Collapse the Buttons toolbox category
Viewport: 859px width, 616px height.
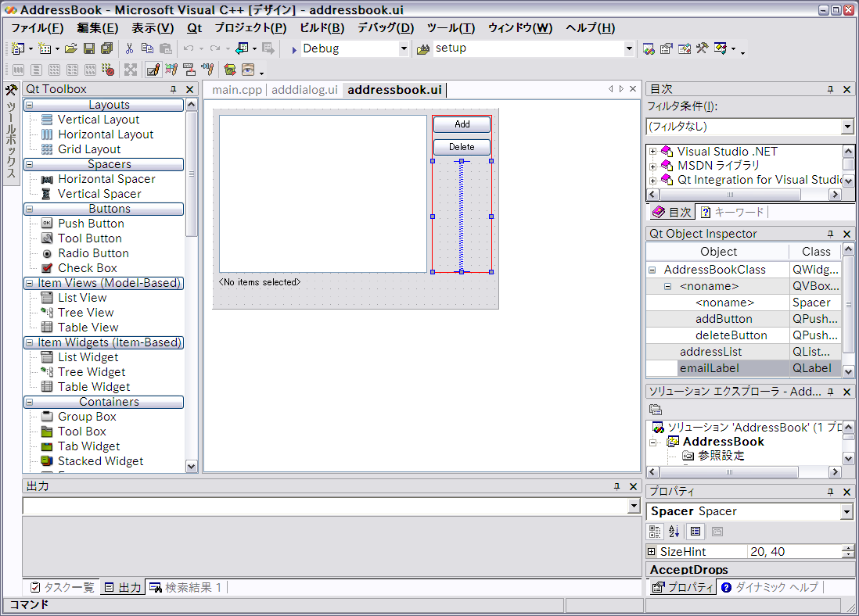(30, 209)
